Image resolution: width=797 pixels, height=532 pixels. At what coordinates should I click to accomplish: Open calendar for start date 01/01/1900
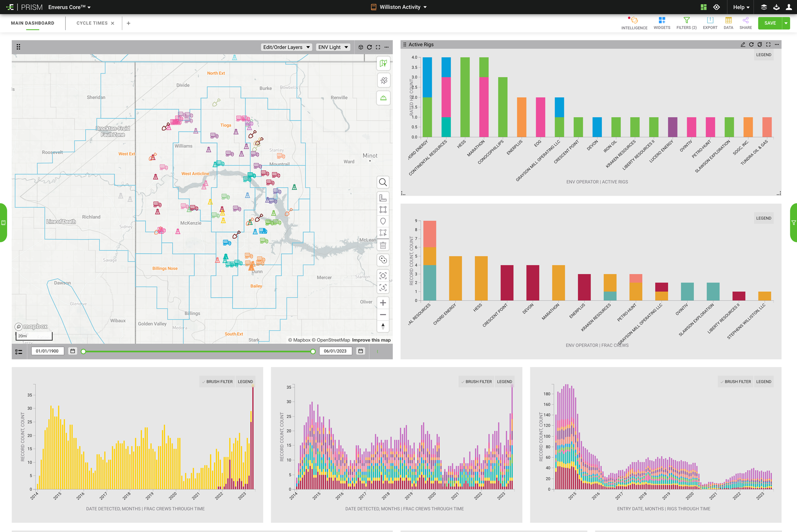coord(73,351)
